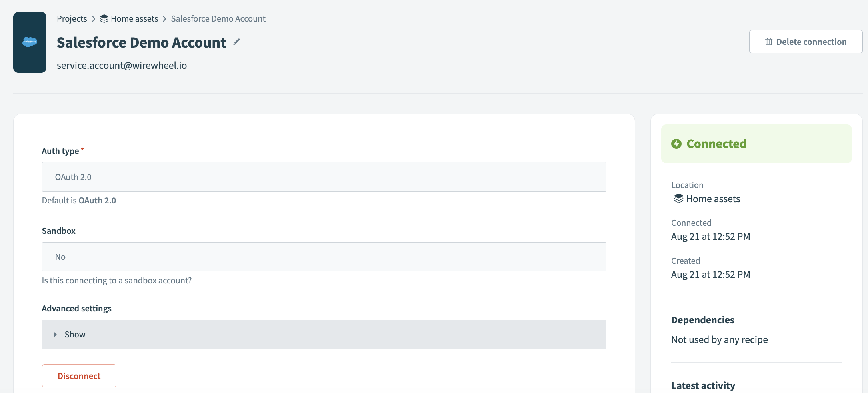This screenshot has width=868, height=393.
Task: Click the Delete connection button
Action: click(x=806, y=42)
